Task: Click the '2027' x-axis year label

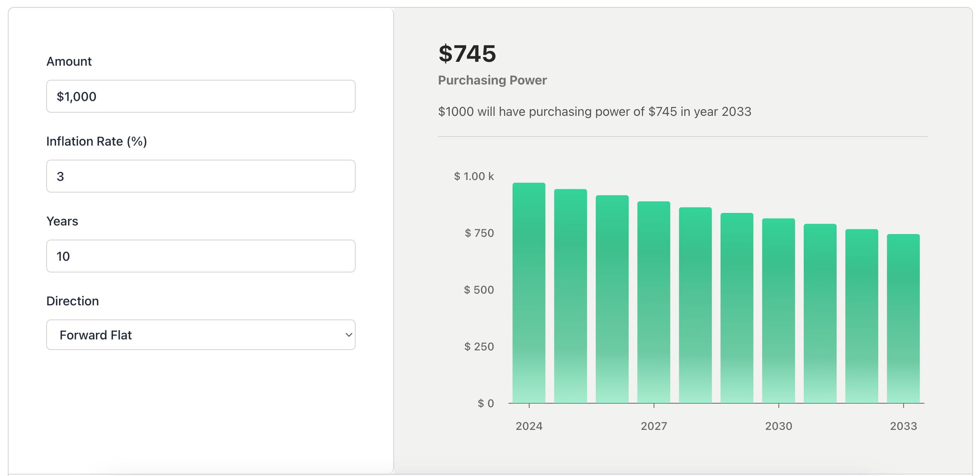Action: [x=654, y=426]
